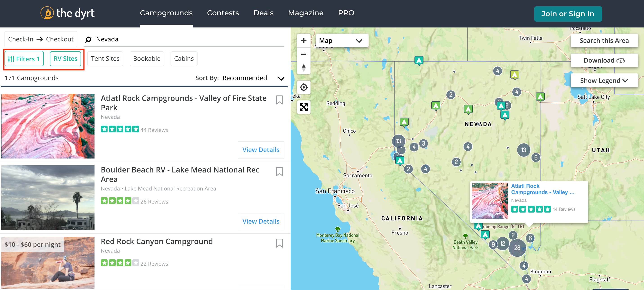Open the Filters 1 panel

click(x=24, y=59)
